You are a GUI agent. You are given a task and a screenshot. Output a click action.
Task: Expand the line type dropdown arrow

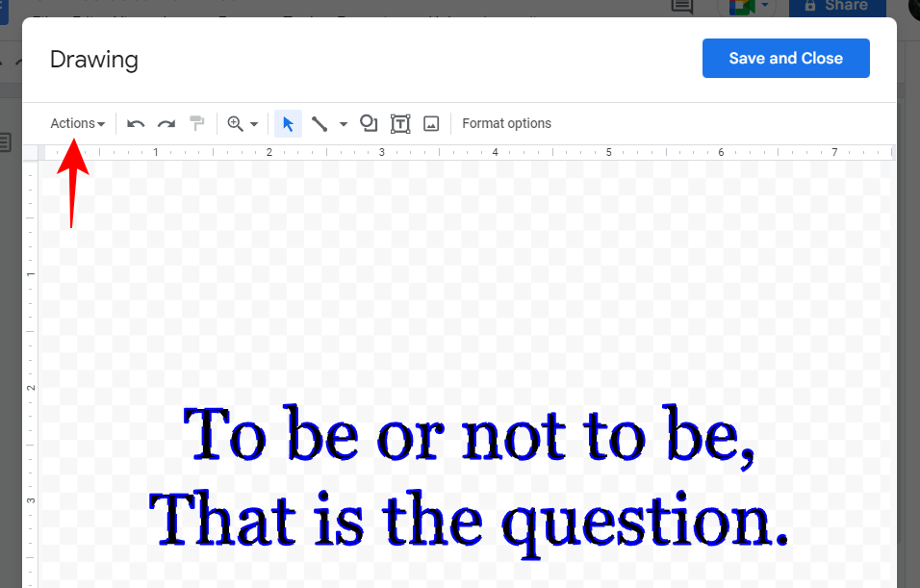pos(344,124)
